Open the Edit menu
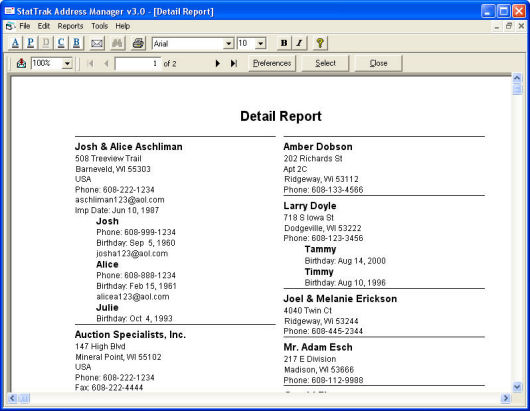 tap(44, 26)
